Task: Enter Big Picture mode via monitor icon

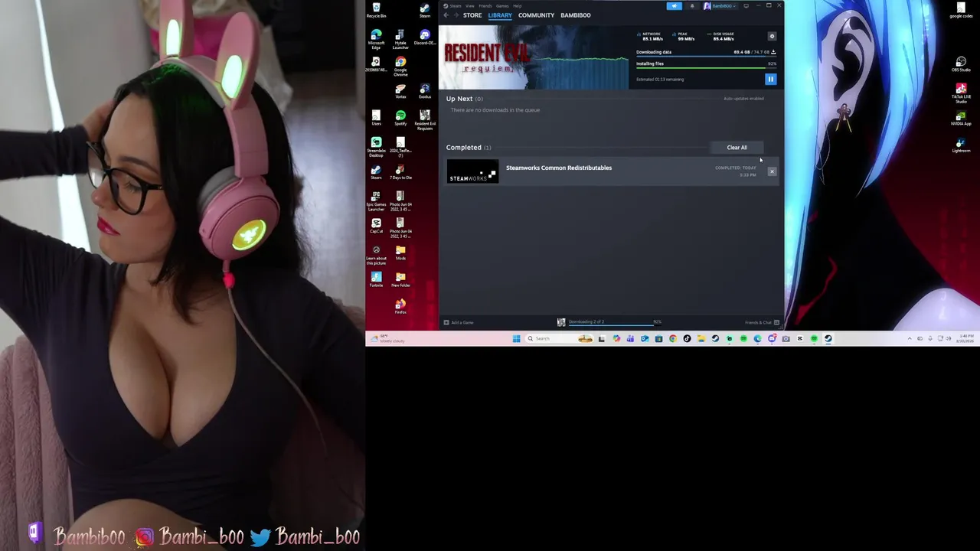Action: click(x=746, y=6)
